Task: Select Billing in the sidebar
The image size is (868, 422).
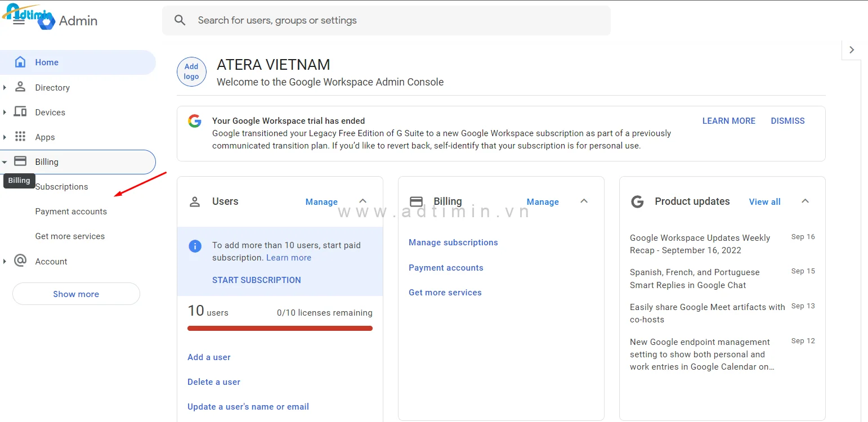Action: point(78,162)
